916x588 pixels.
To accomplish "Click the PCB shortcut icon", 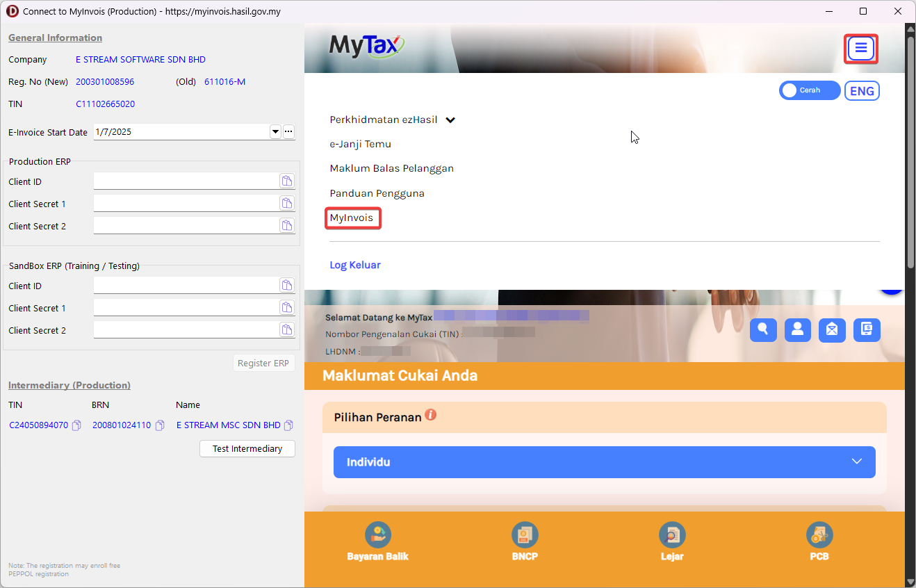I will [819, 535].
